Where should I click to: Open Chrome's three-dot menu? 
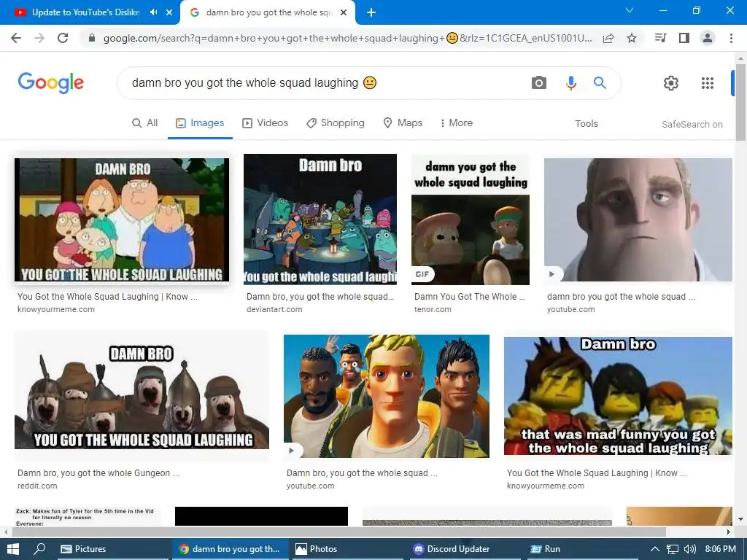click(x=731, y=38)
